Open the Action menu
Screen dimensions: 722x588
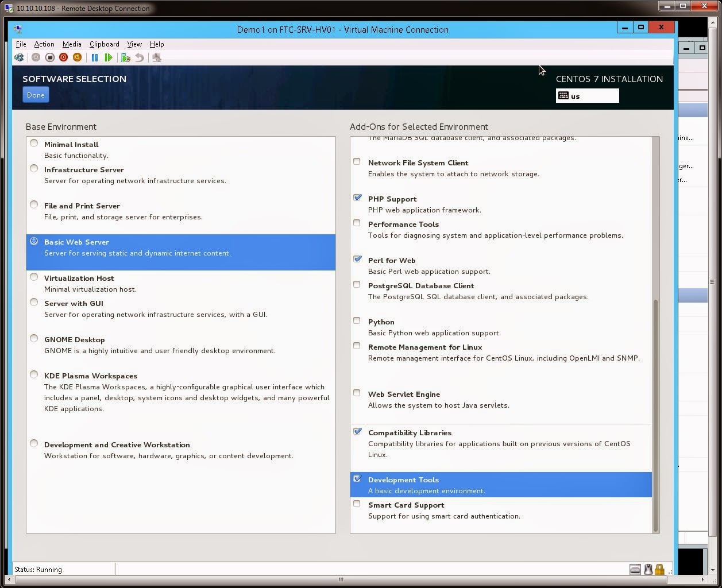point(44,44)
